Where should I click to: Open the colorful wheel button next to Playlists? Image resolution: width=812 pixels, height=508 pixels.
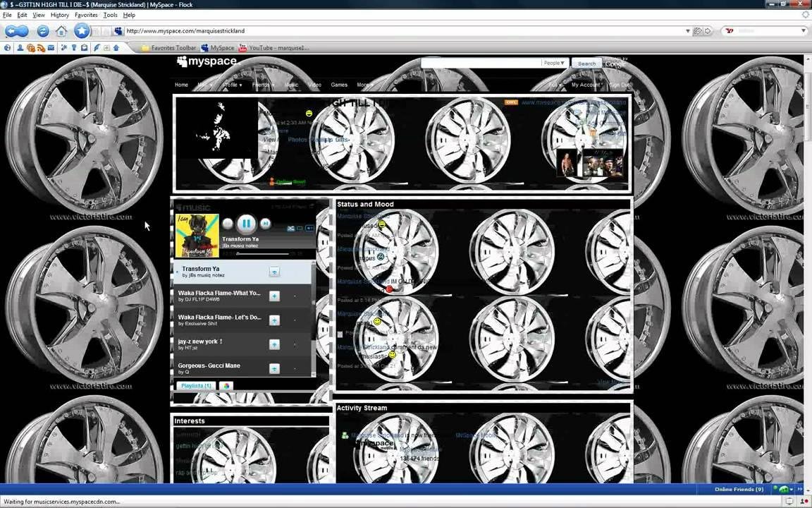pyautogui.click(x=226, y=386)
